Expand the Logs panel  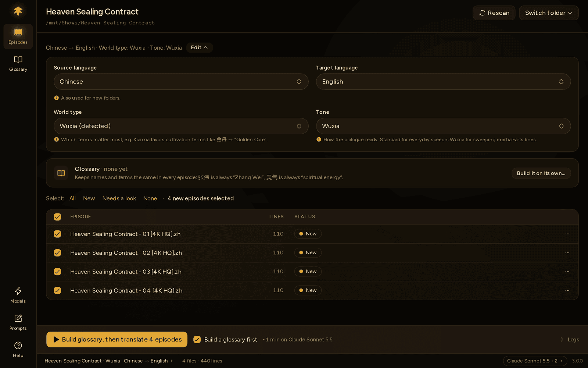point(570,340)
